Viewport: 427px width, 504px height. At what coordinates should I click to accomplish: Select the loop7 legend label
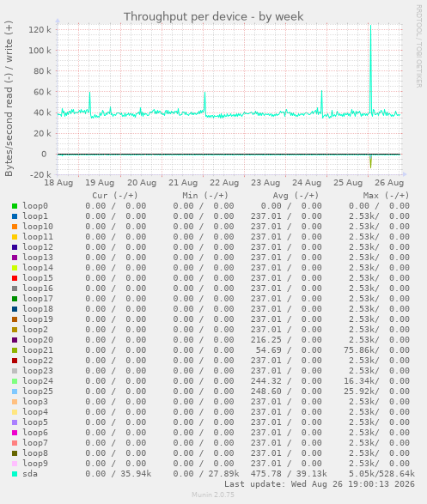pyautogui.click(x=35, y=442)
